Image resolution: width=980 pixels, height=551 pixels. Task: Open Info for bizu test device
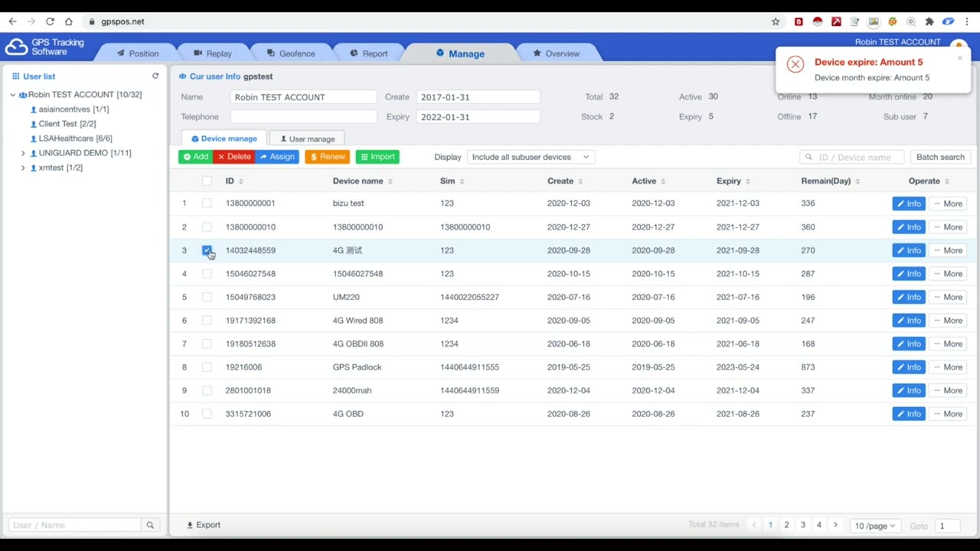click(x=908, y=204)
